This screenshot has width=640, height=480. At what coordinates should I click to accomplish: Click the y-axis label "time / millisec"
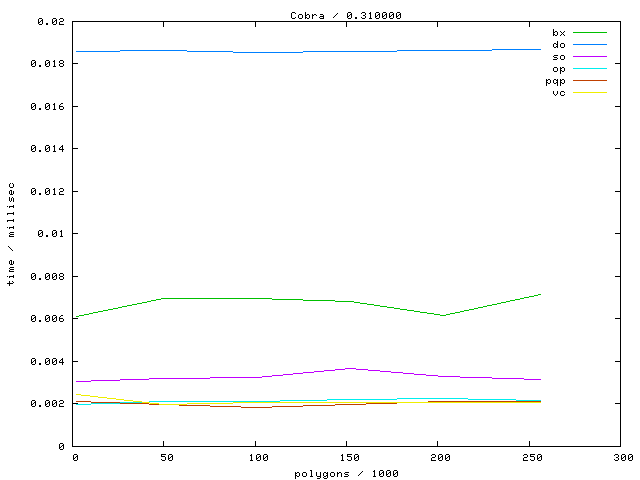(x=11, y=234)
